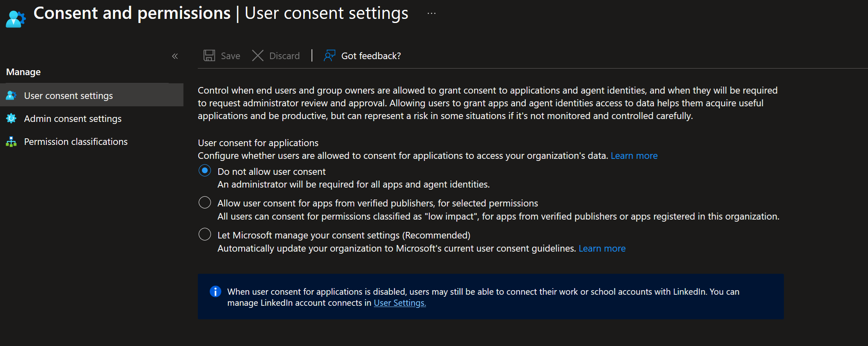Open User consent settings menu item
868x346 pixels.
(x=92, y=95)
